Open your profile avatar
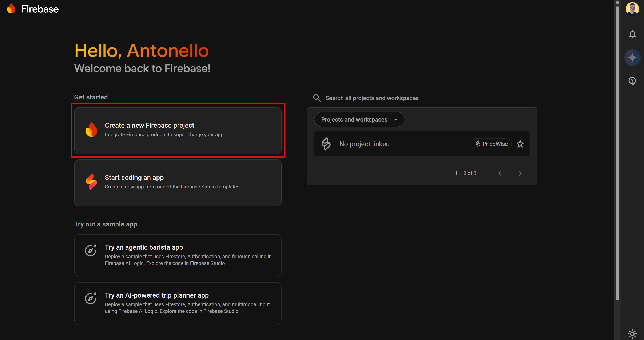644x340 pixels. [x=632, y=9]
